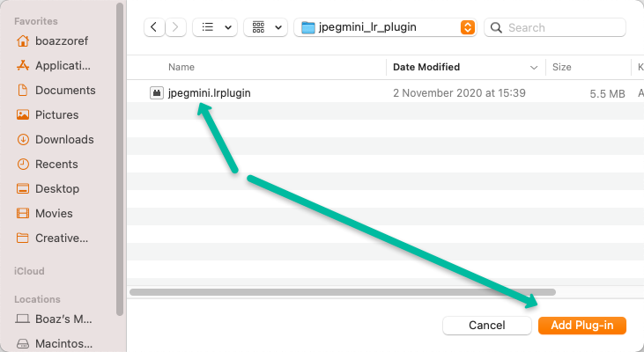Click the sidebar vertical scrollbar

[x=120, y=159]
